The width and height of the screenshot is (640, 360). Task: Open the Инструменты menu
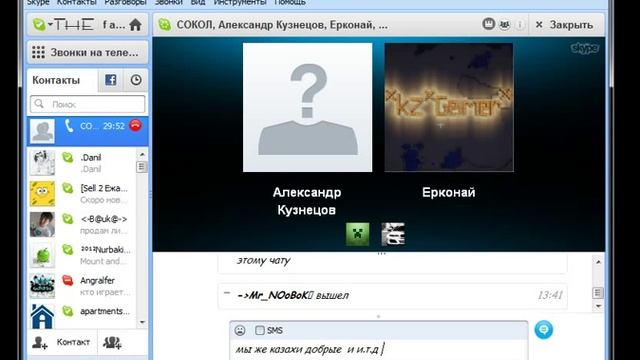point(240,2)
